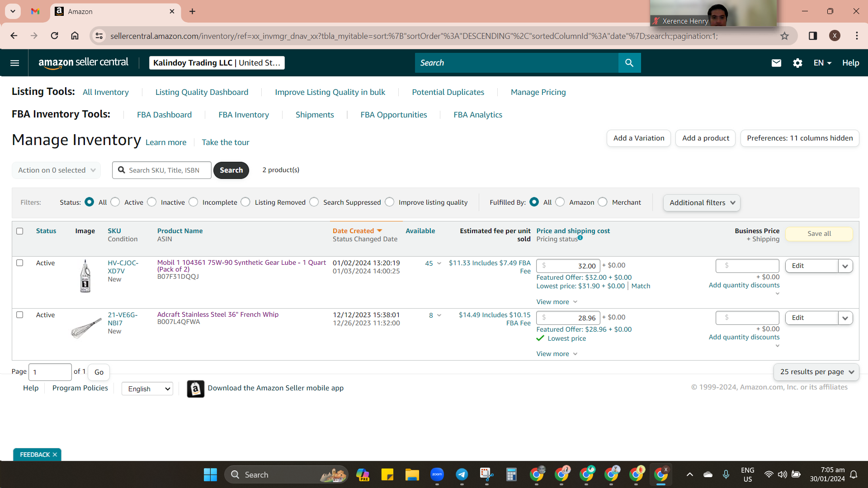Screen dimensions: 868x488
Task: Reload the page in the browser
Action: [x=54, y=36]
